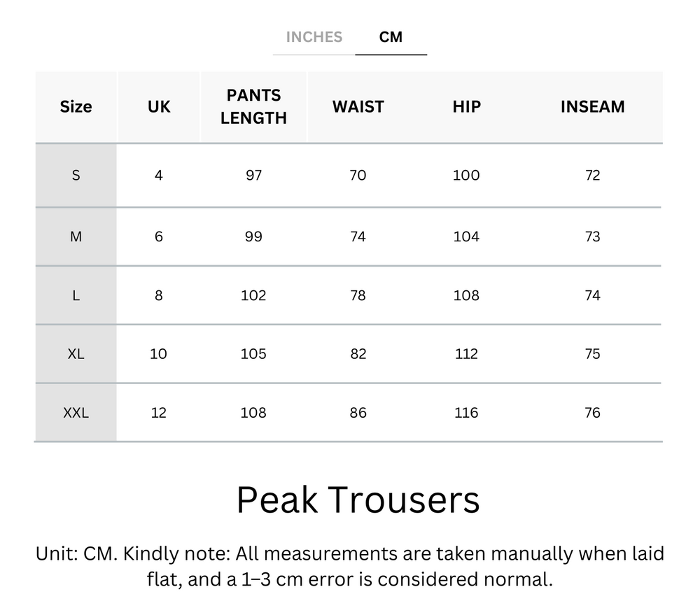Click the waist value 70 for size S
This screenshot has width=700, height=615.
(357, 176)
